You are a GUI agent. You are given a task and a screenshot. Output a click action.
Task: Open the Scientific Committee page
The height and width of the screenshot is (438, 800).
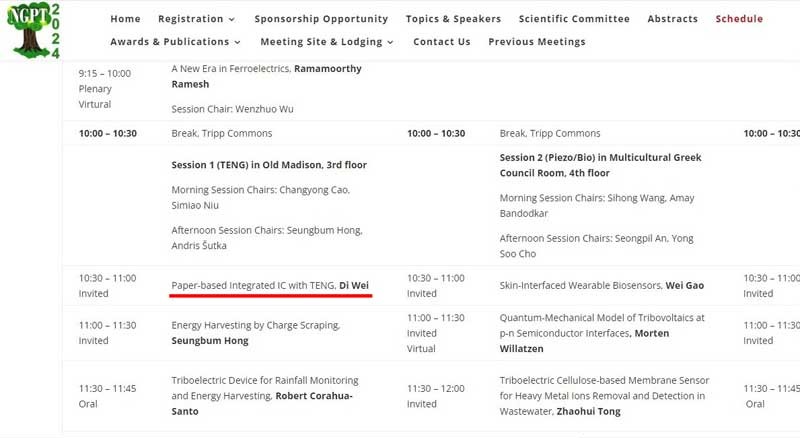574,19
